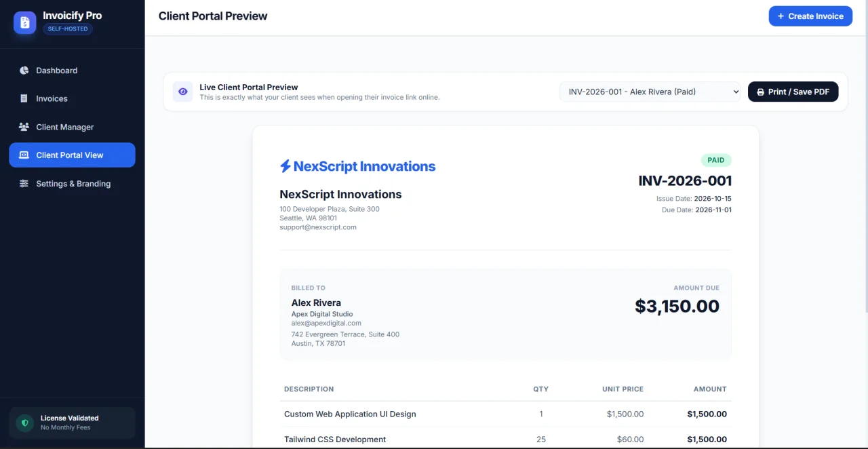Open Client Manager in the sidebar
868x449 pixels.
72,127
